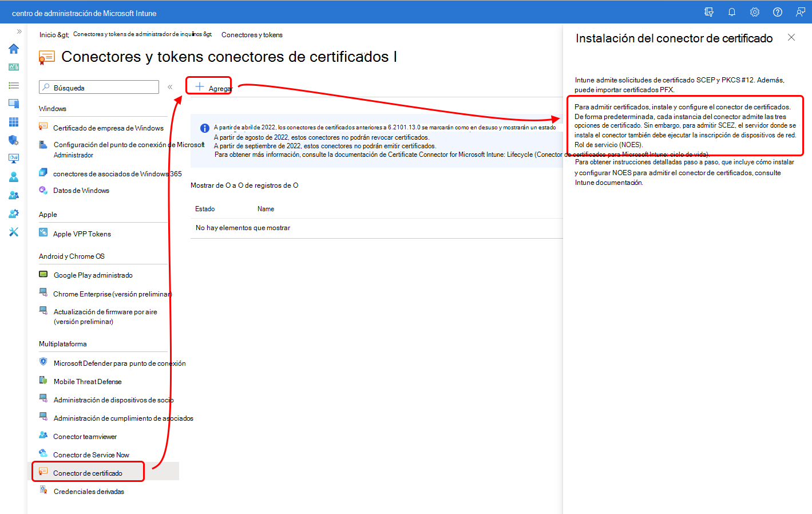Open Chrome Enterprise (versión preliminar)

(112, 294)
